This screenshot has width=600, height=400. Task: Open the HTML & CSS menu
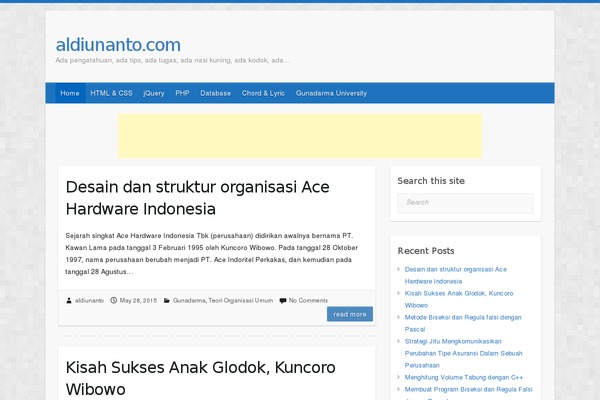pos(111,93)
